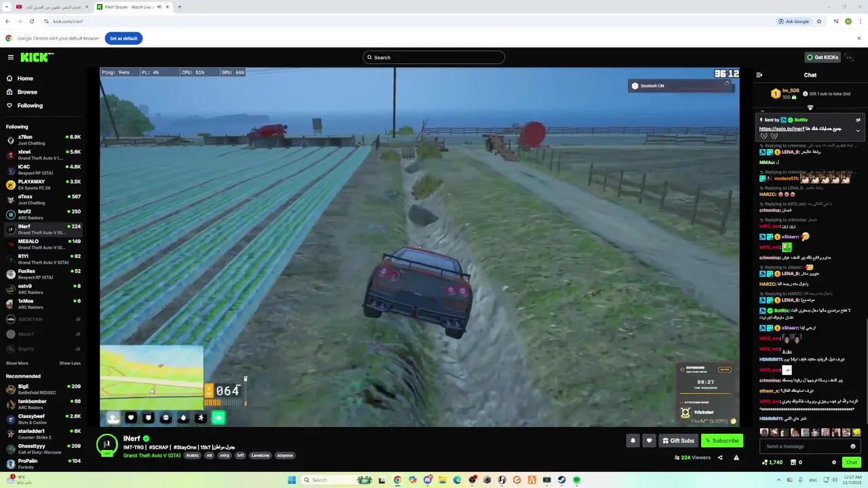Click the Get KICKs button
868x488 pixels.
(x=822, y=58)
